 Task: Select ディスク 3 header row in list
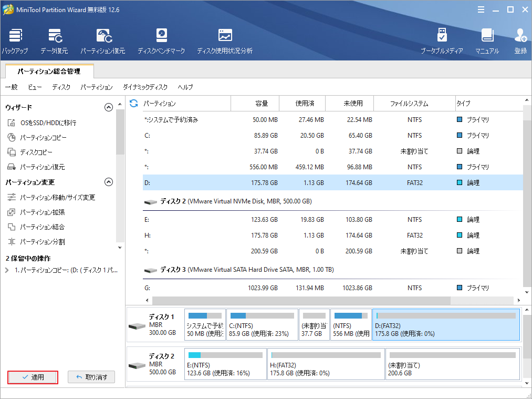click(x=332, y=270)
